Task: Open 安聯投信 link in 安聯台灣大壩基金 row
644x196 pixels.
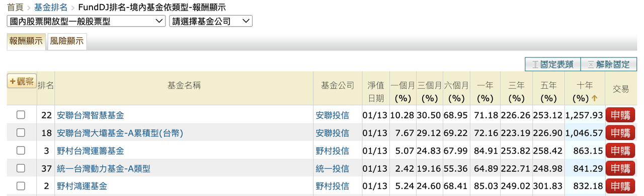Action: 333,133
